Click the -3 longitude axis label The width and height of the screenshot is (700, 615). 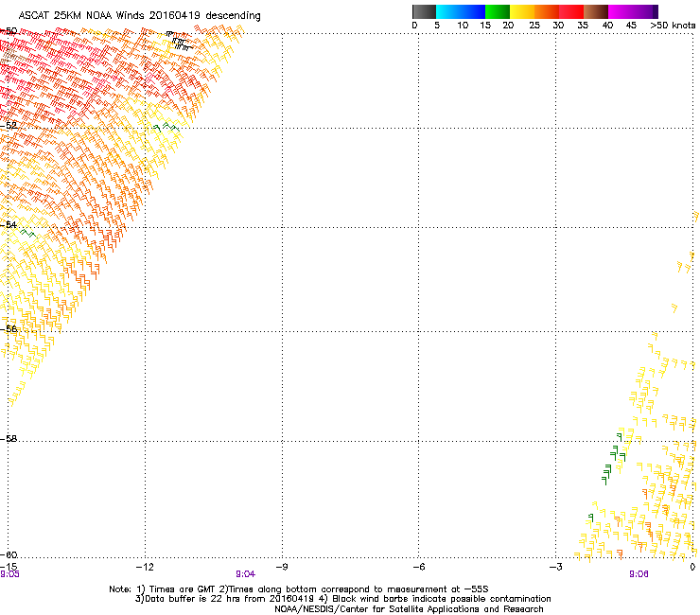555,567
